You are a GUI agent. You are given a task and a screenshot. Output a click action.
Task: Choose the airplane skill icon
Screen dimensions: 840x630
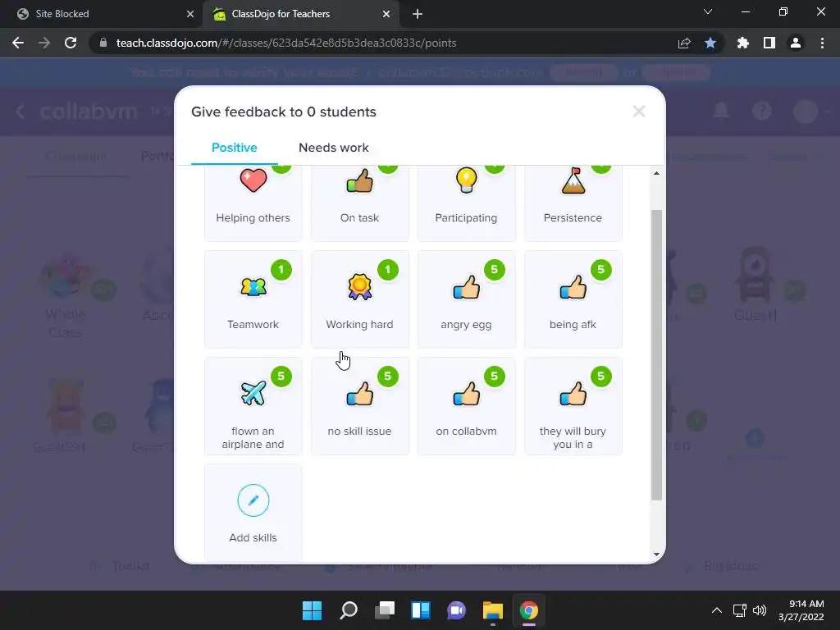[x=253, y=406]
